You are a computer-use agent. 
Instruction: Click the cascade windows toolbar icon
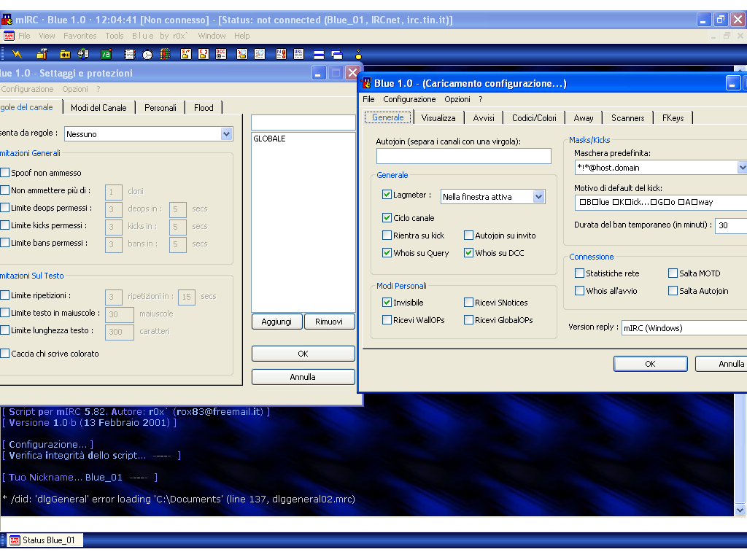tap(337, 54)
